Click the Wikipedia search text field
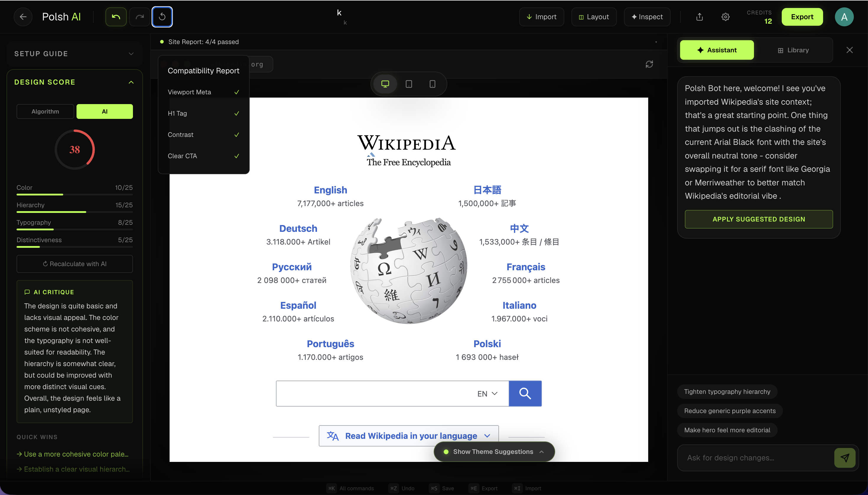Screen dimensions: 868x495 coord(375,393)
